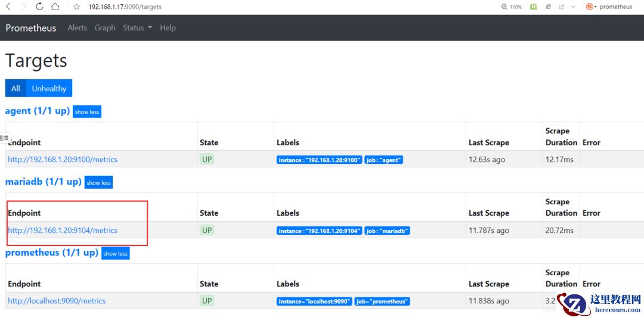The width and height of the screenshot is (644, 317).
Task: Open Help in the navbar
Action: pos(168,28)
